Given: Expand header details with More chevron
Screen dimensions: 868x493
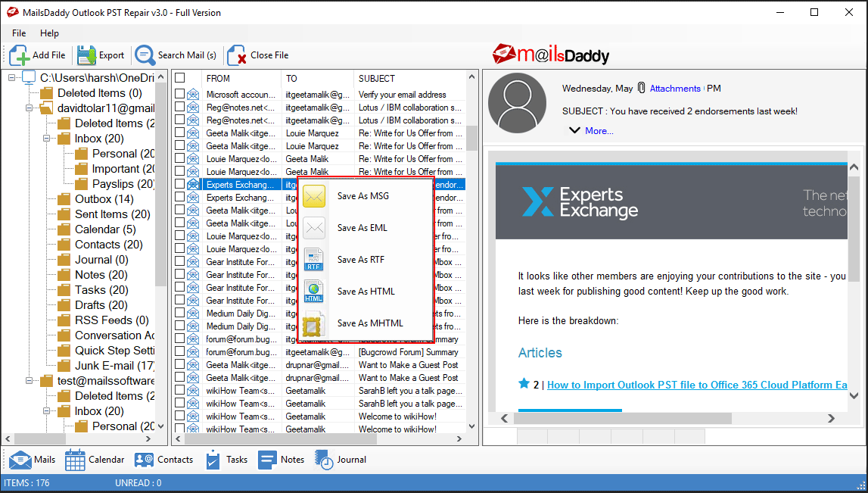Looking at the screenshot, I should coord(574,131).
